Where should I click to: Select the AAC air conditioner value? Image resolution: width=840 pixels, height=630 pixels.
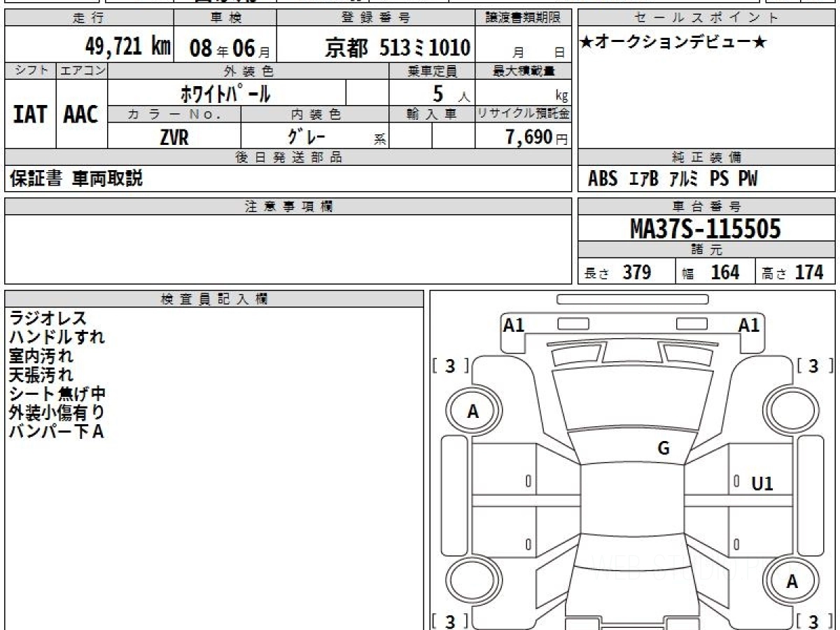(x=81, y=115)
